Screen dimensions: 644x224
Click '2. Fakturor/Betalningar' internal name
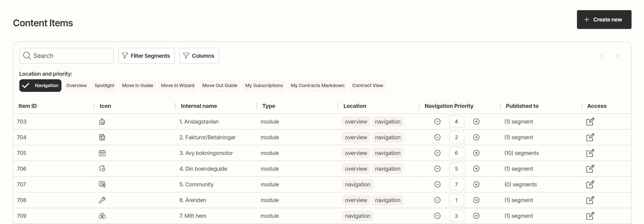pos(207,137)
